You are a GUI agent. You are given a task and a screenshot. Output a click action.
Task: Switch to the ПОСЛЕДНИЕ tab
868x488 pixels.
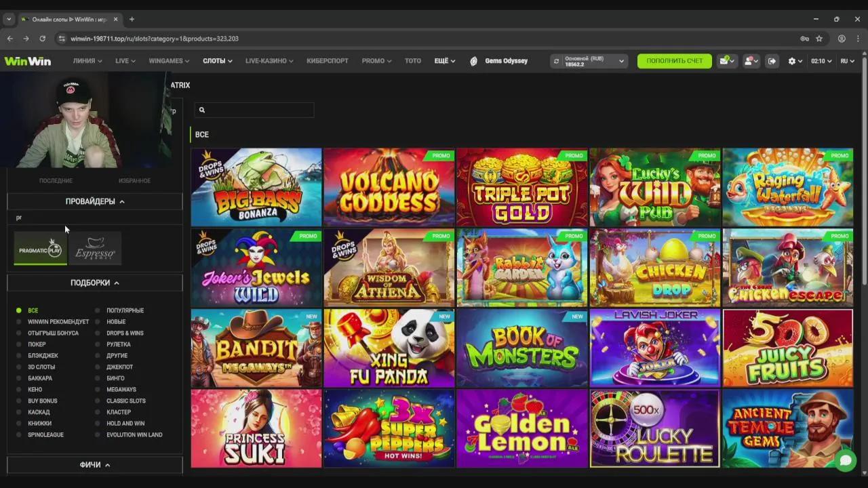(56, 181)
